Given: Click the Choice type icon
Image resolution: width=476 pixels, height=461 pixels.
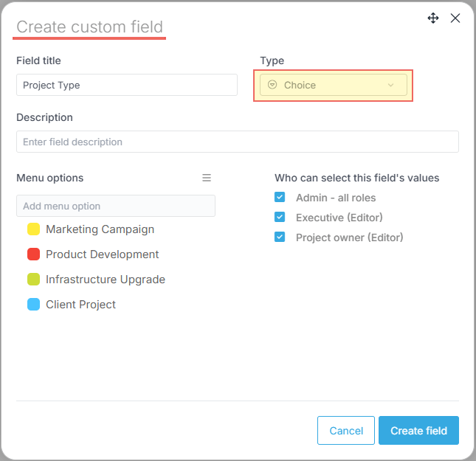Looking at the screenshot, I should (272, 85).
